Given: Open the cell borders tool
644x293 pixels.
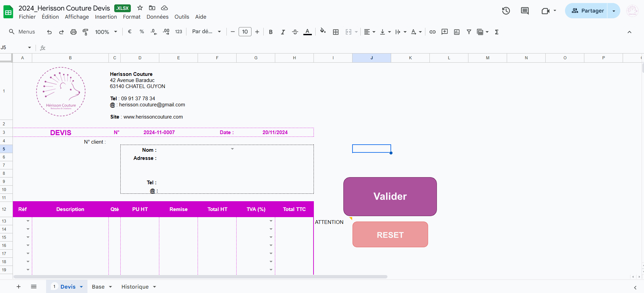Looking at the screenshot, I should 336,32.
